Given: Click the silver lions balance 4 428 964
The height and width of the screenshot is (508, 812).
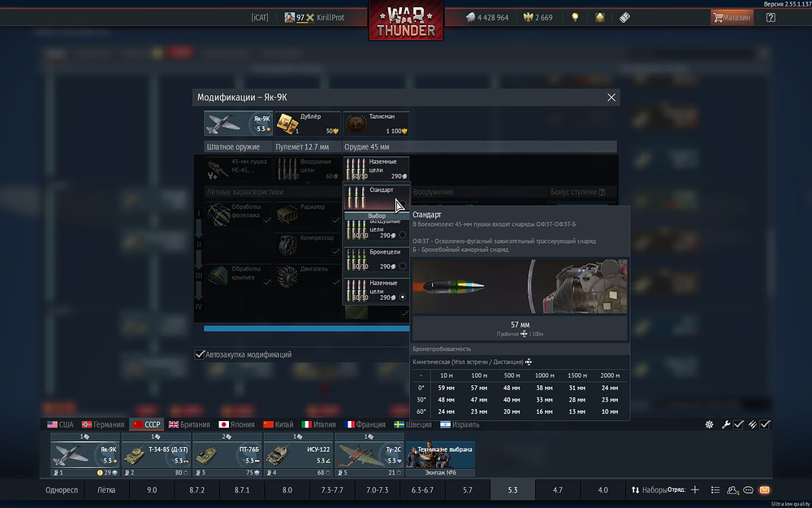Looking at the screenshot, I should [486, 17].
